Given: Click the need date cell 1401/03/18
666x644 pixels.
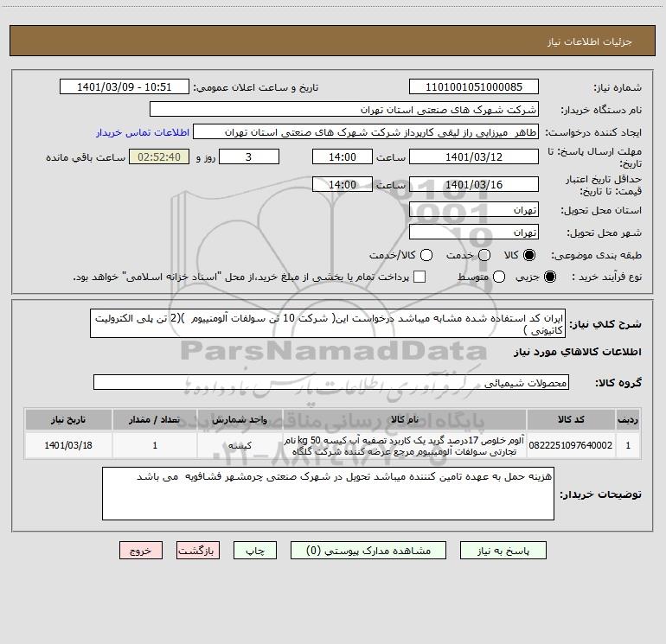Looking at the screenshot, I should pos(68,445).
